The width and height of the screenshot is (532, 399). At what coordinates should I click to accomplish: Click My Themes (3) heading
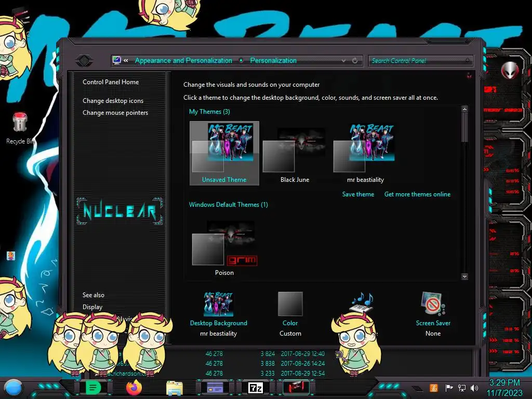[x=209, y=112]
